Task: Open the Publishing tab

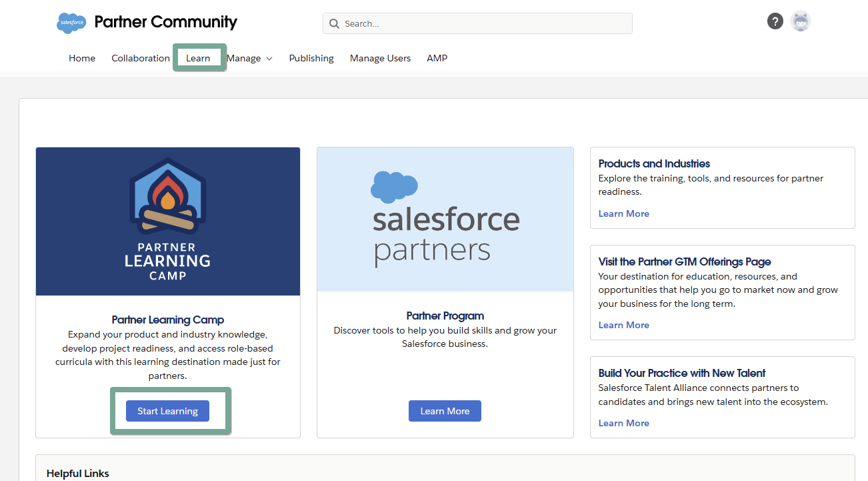Action: point(311,58)
